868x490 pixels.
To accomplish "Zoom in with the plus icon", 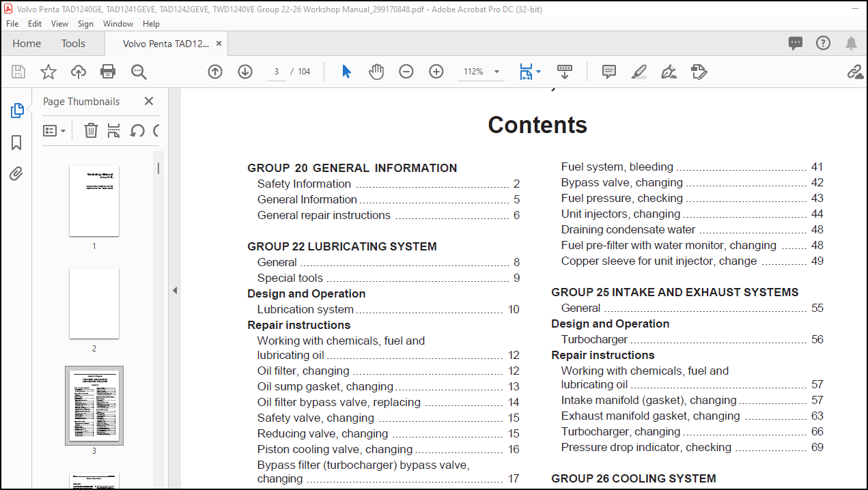I will (436, 72).
